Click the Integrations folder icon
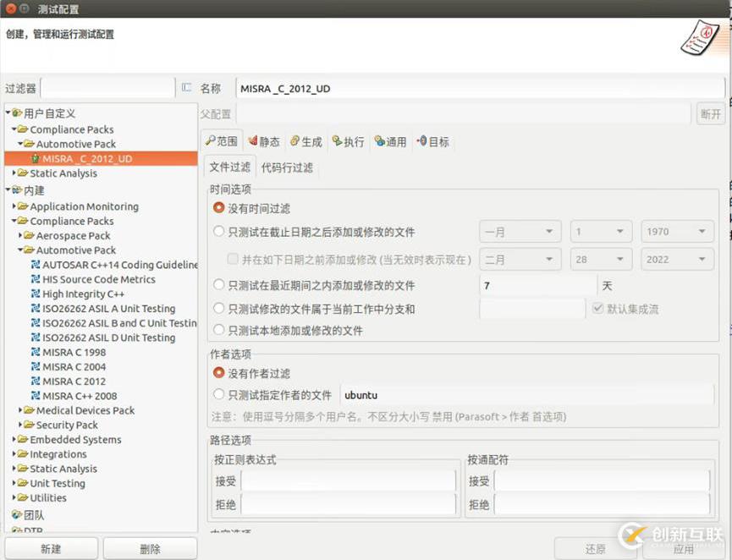 coord(23,453)
